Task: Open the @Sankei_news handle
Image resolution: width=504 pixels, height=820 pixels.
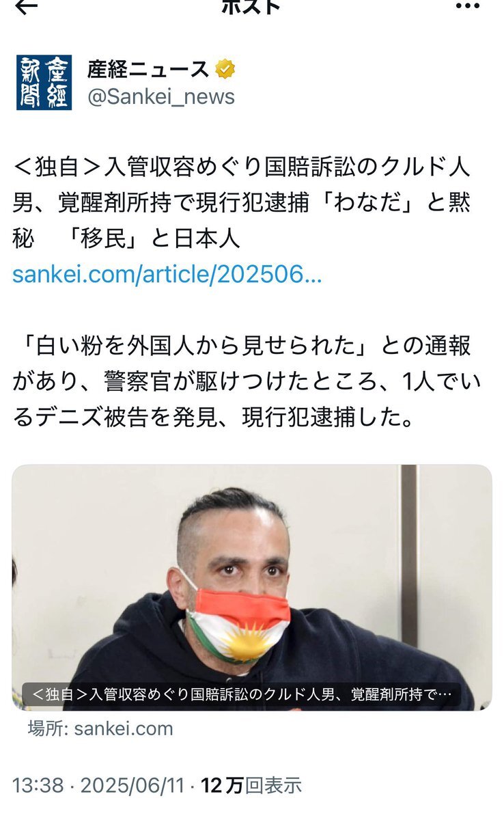Action: point(161,97)
